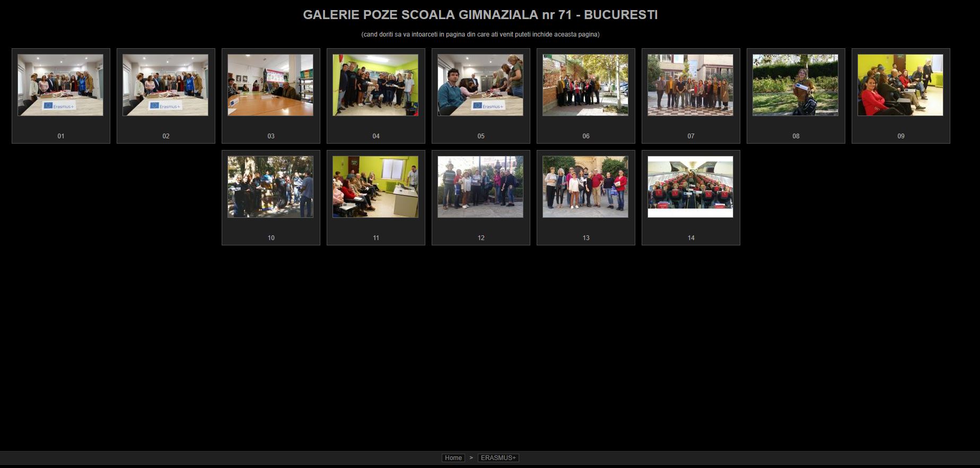Open the ERASMUS+ breadcrumb link

pos(498,458)
